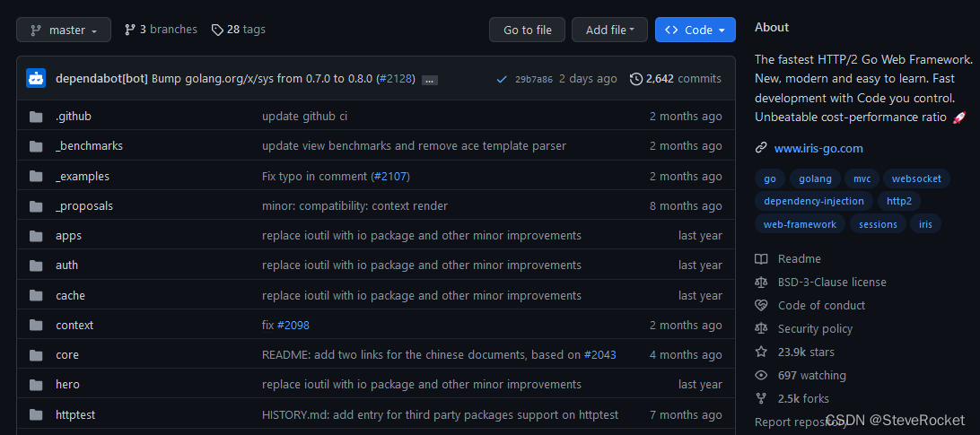This screenshot has height=435, width=980.
Task: Open the _examples folder
Action: [x=83, y=177]
